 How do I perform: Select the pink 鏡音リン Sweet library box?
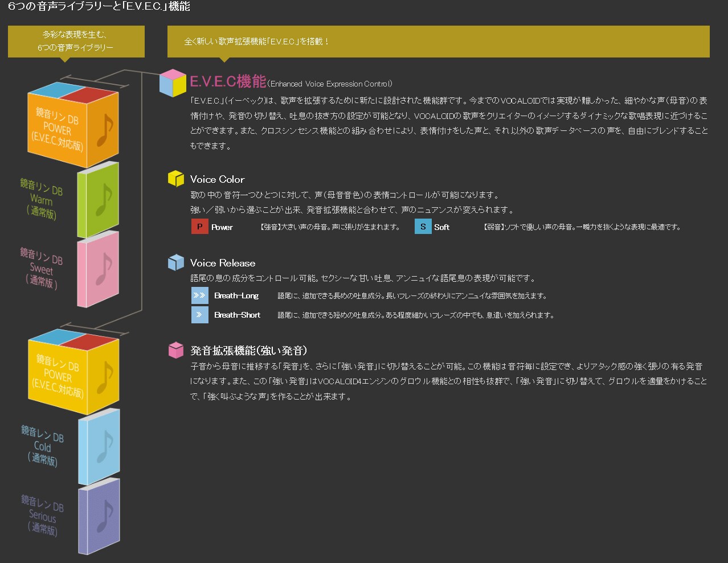(98, 269)
